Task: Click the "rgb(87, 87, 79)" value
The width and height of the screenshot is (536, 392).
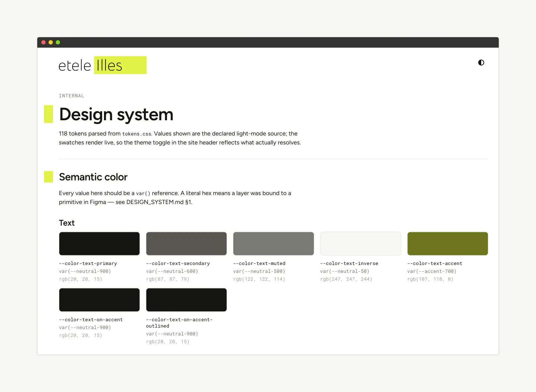Action: point(168,279)
